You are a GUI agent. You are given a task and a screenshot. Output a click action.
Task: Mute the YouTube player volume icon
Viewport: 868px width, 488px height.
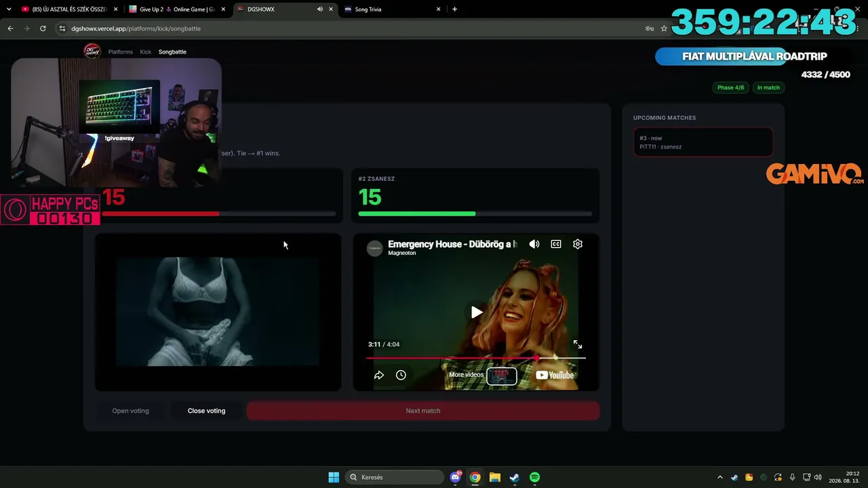[x=534, y=244]
